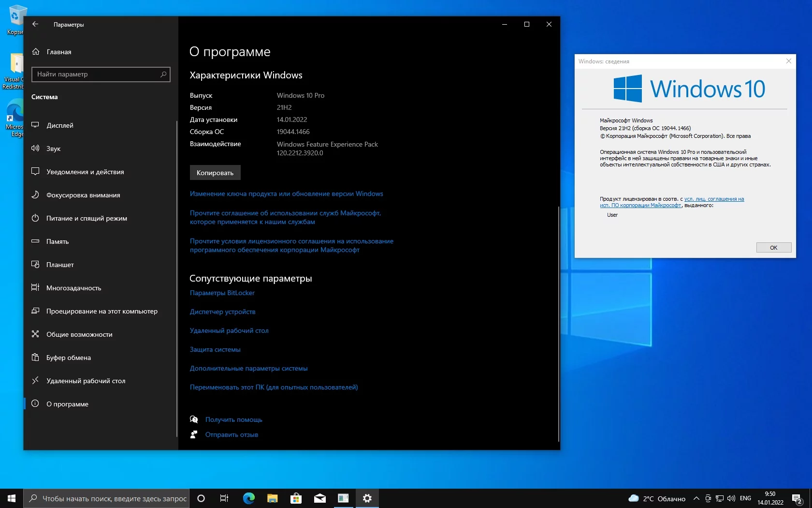Open File Explorer from the taskbar

[273, 498]
